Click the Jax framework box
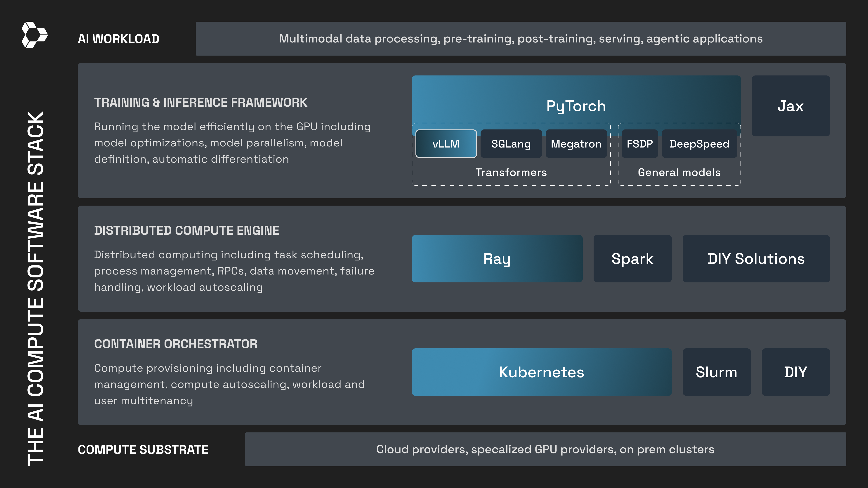The height and width of the screenshot is (488, 868). point(790,106)
